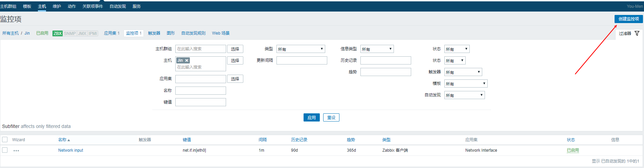The width and height of the screenshot is (644, 168).
Task: Expand the 信息类型 dropdown
Action: click(x=377, y=49)
